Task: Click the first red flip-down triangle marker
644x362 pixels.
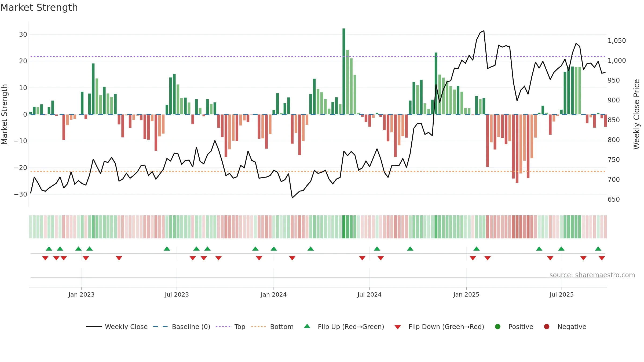Action: (45, 258)
